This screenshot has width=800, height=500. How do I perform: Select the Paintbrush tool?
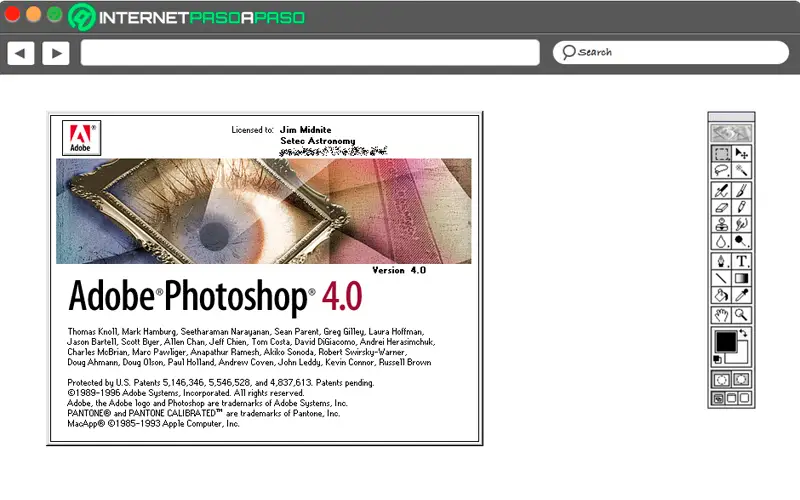[741, 190]
